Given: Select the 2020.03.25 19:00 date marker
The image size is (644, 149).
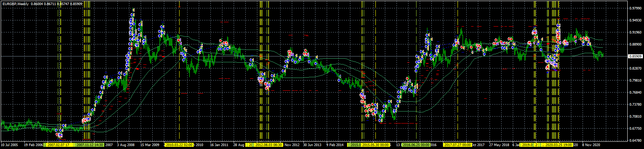Looking at the screenshot, I should [x=558, y=145].
